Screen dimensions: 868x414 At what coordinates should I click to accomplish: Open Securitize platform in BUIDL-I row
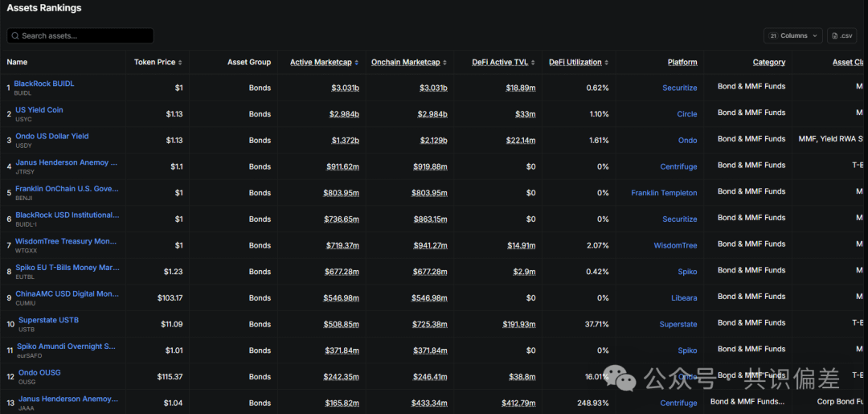pyautogui.click(x=680, y=219)
